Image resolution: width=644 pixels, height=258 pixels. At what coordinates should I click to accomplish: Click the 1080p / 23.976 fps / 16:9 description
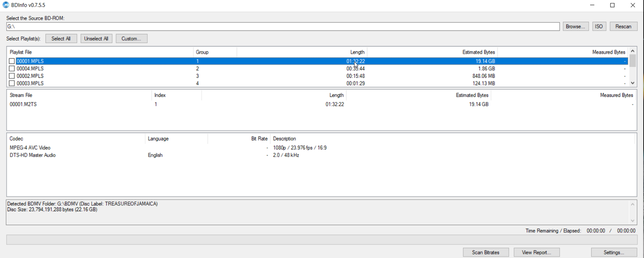tap(300, 148)
